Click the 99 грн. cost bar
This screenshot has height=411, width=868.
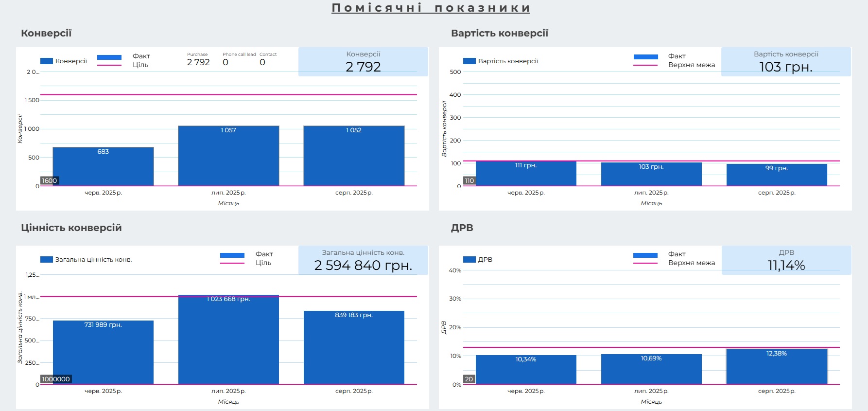[x=777, y=176]
